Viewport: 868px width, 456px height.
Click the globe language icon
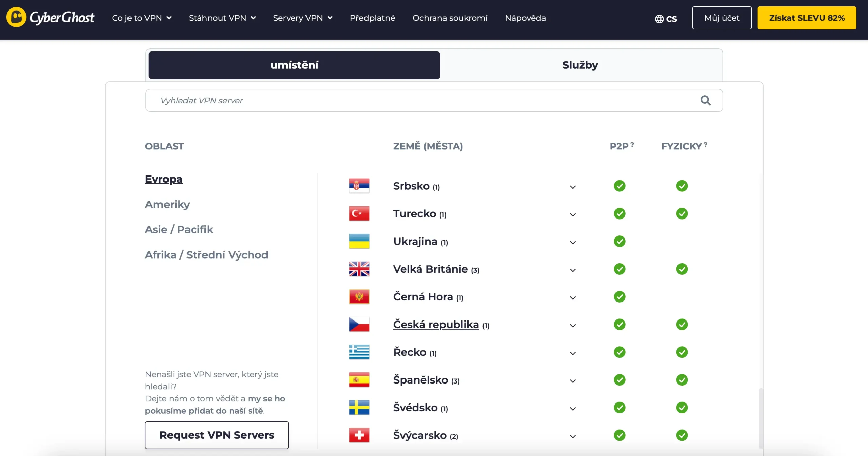pyautogui.click(x=659, y=19)
